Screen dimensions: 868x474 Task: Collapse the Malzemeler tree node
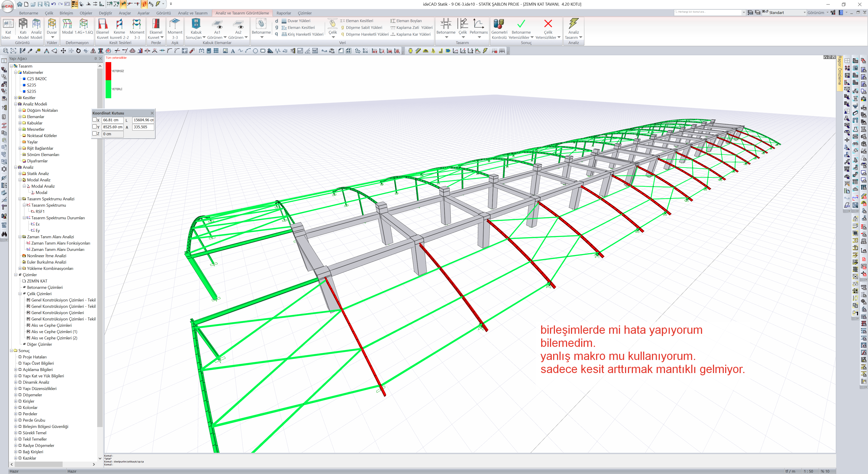[16, 72]
